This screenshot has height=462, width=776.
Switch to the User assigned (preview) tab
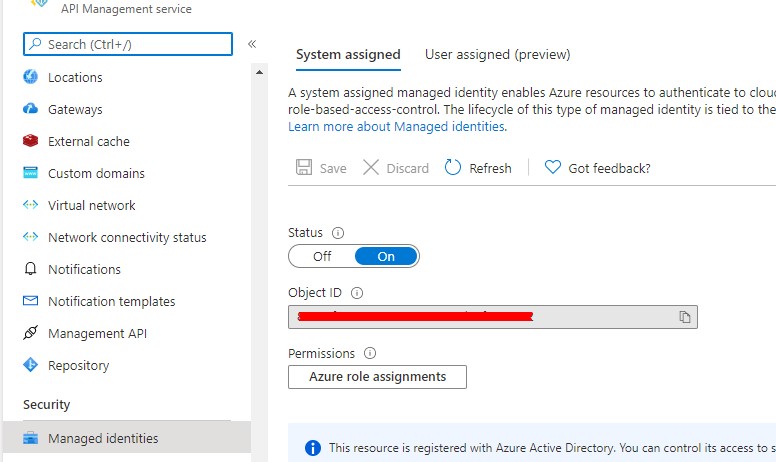point(497,55)
